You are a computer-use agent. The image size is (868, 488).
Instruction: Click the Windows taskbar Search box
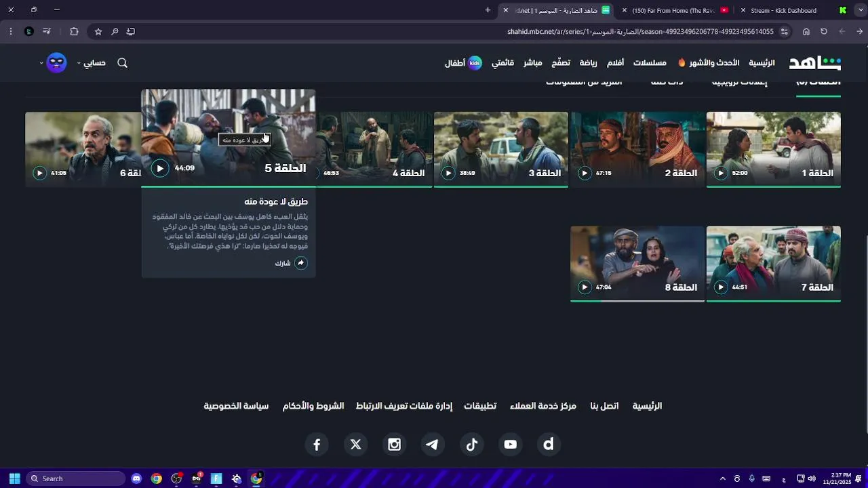76,479
